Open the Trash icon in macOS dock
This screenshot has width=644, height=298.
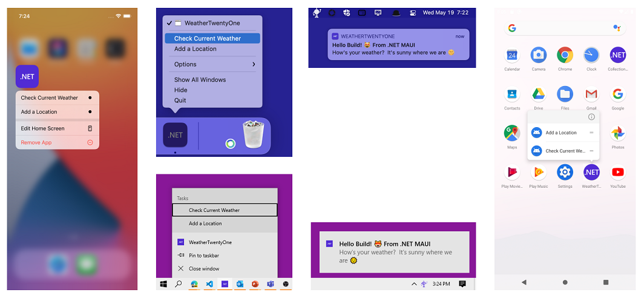click(254, 134)
